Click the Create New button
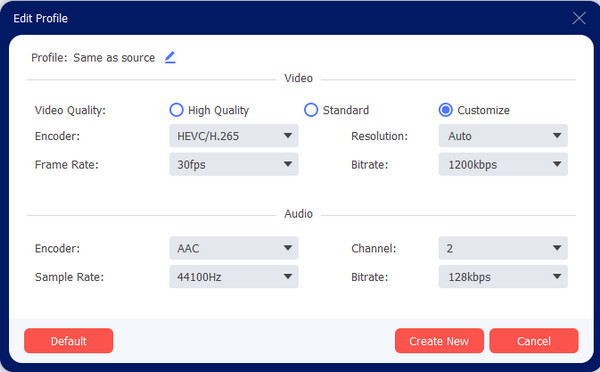Image resolution: width=600 pixels, height=372 pixels. pos(439,341)
